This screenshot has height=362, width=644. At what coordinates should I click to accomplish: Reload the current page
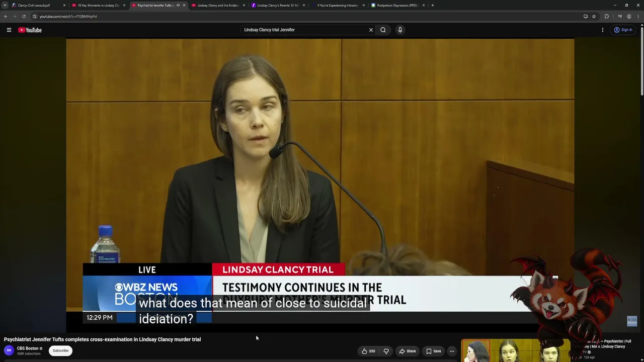tap(24, 16)
